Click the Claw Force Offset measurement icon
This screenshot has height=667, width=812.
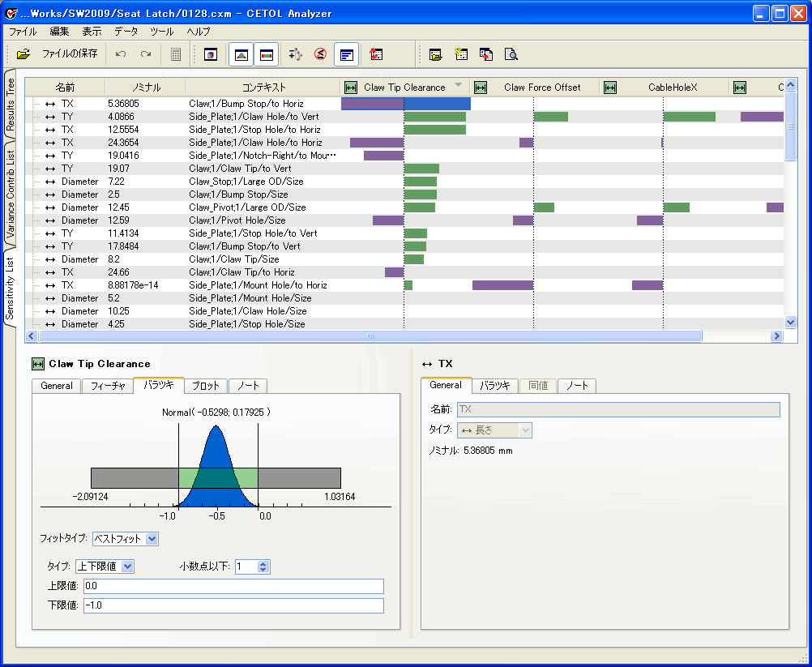tap(481, 88)
